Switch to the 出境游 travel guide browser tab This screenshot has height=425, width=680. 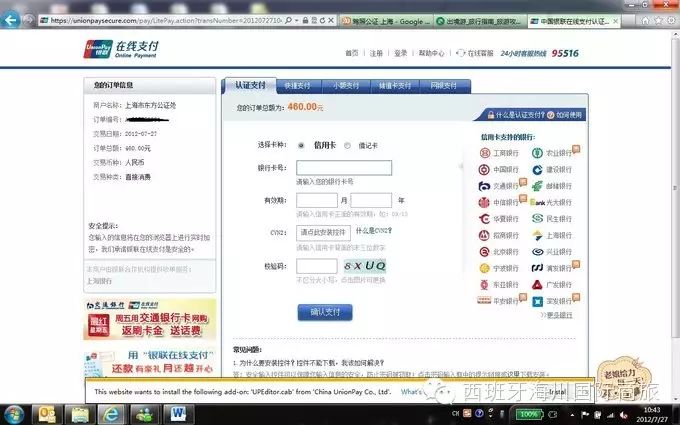tap(480, 21)
